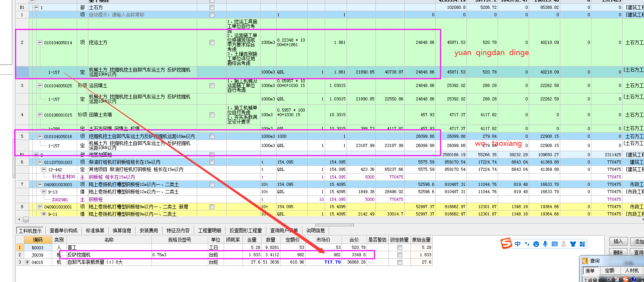Click the Sogou input method logo
The image size is (644, 282).
tap(506, 244)
